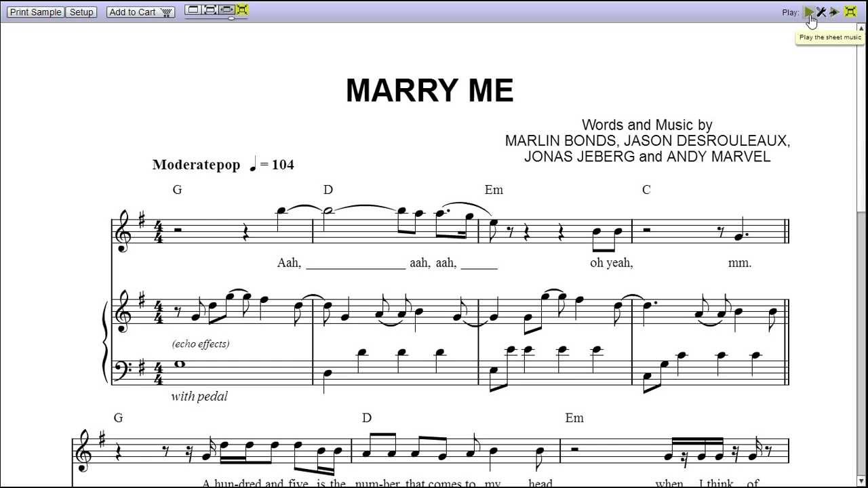Toggle the yellow full screen icon beside Play controls
This screenshot has width=868, height=488.
click(850, 12)
